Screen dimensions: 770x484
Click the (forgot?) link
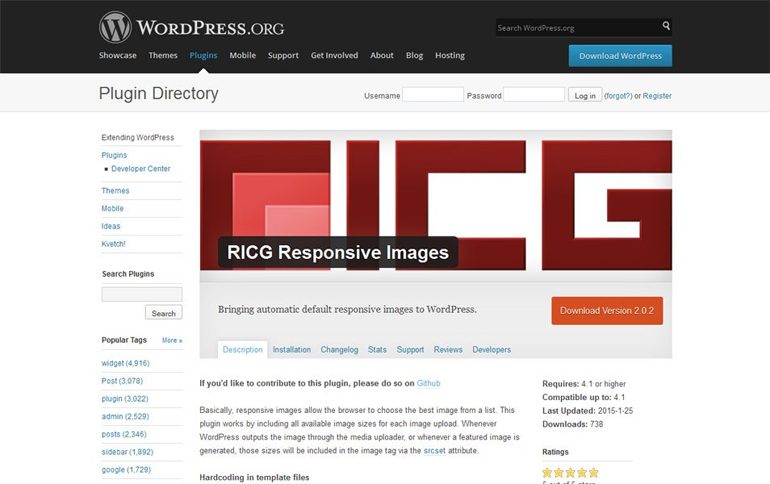coord(618,96)
